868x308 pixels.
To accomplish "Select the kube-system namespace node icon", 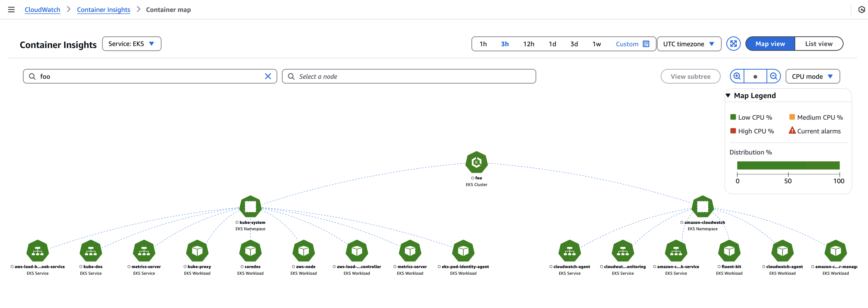I will [250, 206].
